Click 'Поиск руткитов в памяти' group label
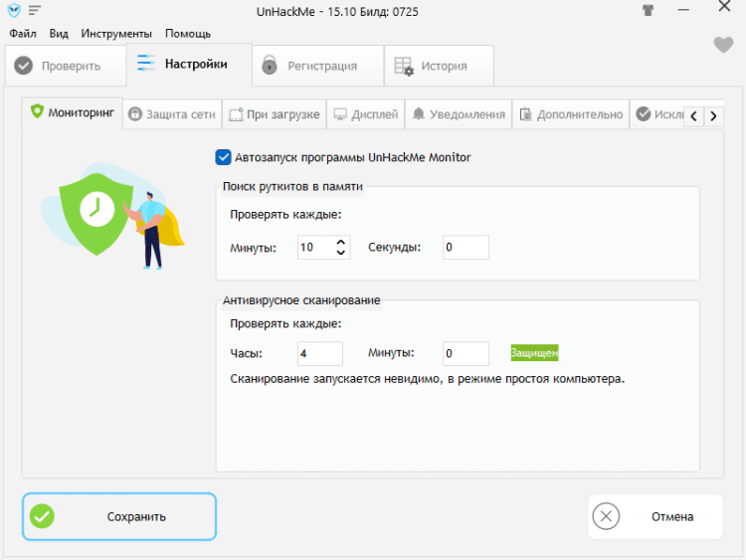 click(x=292, y=187)
